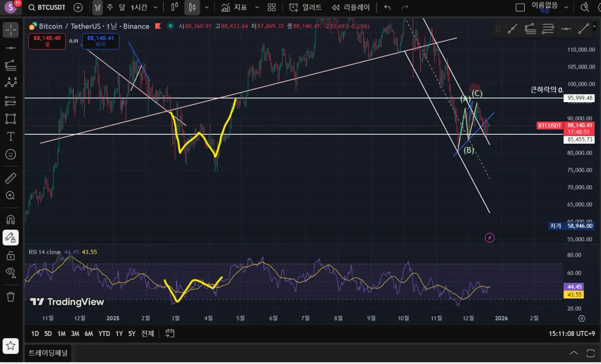Set range to 1M
Screen dimensions: 601x364
pos(62,333)
